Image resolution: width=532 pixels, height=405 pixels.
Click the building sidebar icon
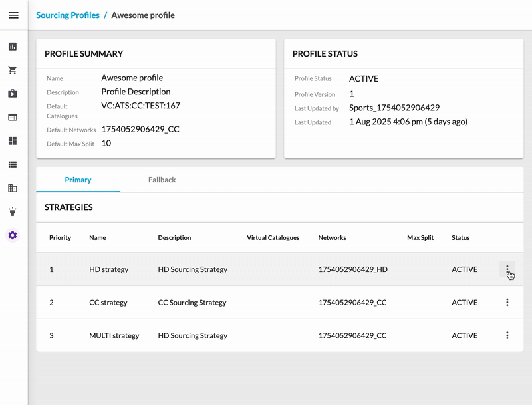point(13,188)
